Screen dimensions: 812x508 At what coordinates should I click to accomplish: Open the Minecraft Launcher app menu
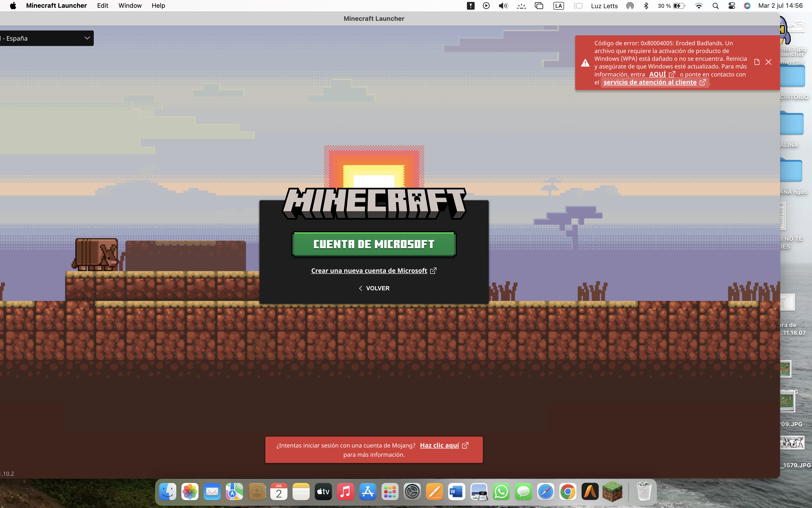(56, 6)
